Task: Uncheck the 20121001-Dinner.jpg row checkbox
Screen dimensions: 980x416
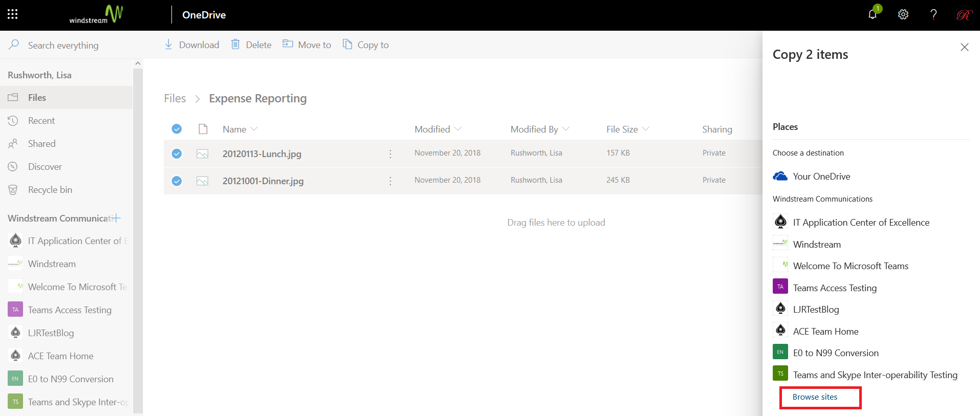Action: (x=177, y=181)
